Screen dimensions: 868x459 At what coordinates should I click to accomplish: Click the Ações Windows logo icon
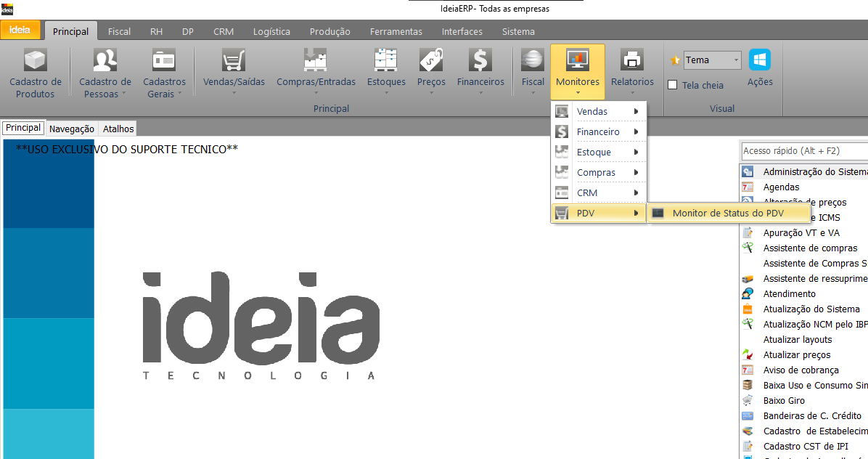point(760,60)
